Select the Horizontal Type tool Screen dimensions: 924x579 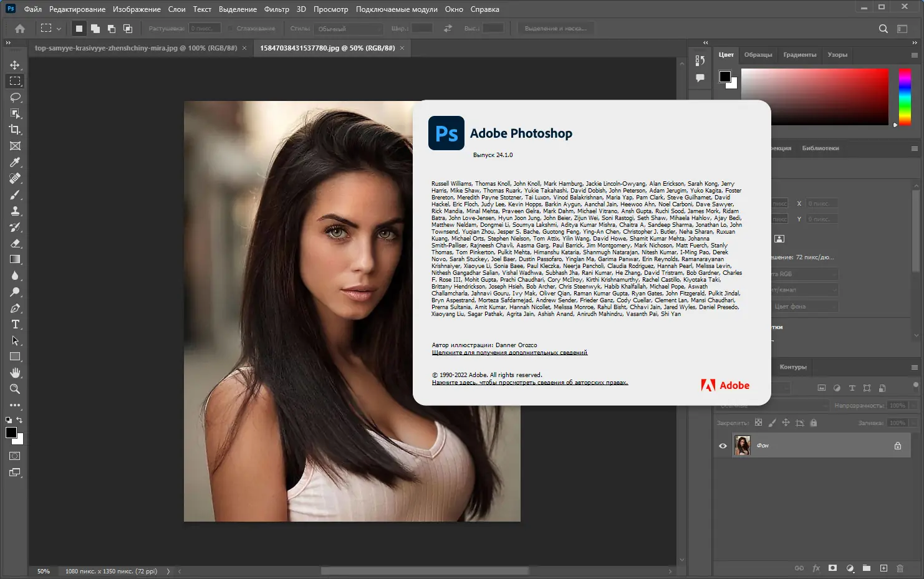click(x=15, y=324)
